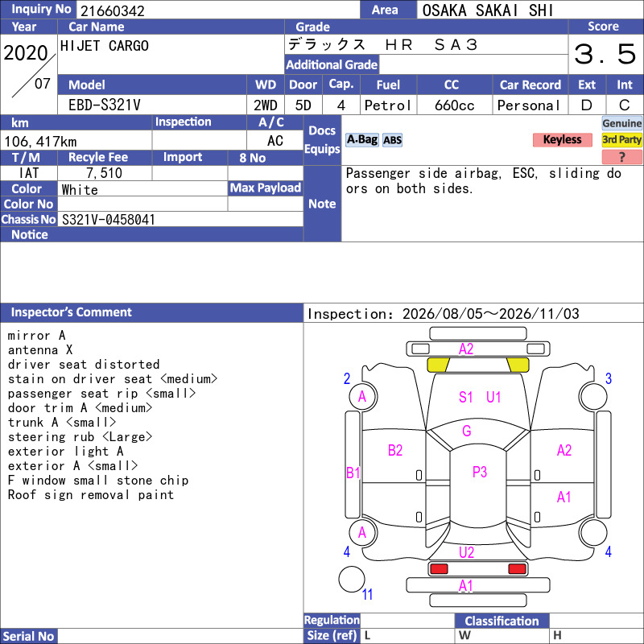Screen dimensions: 644x644
Task: Click the yellow 3rd Party tag
Action: (621, 140)
